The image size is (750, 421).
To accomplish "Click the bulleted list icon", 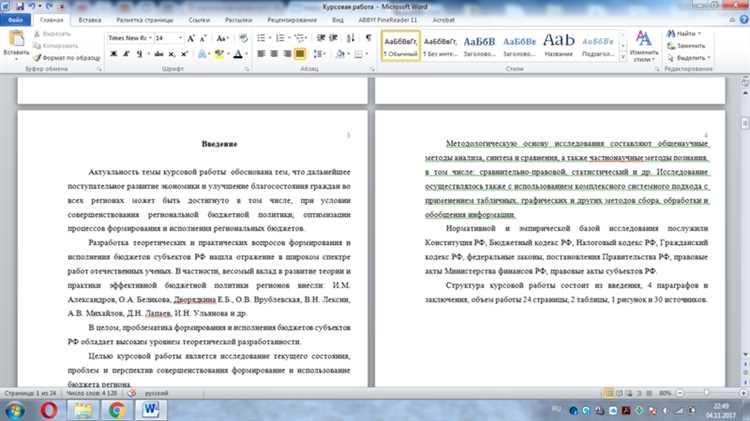I will pos(261,38).
